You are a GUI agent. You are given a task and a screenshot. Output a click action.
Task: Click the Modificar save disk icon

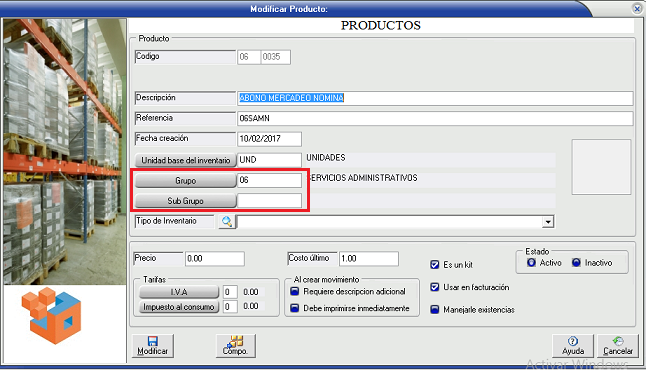(153, 341)
